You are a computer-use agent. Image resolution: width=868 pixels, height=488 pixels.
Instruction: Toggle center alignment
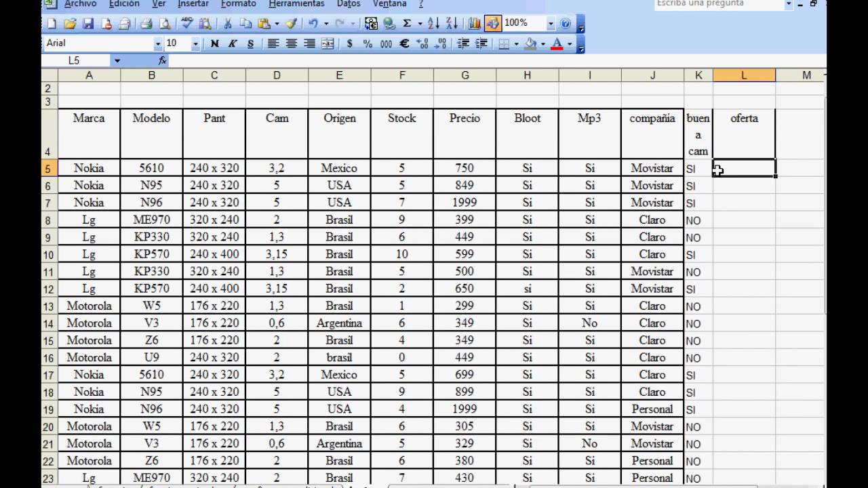[292, 43]
